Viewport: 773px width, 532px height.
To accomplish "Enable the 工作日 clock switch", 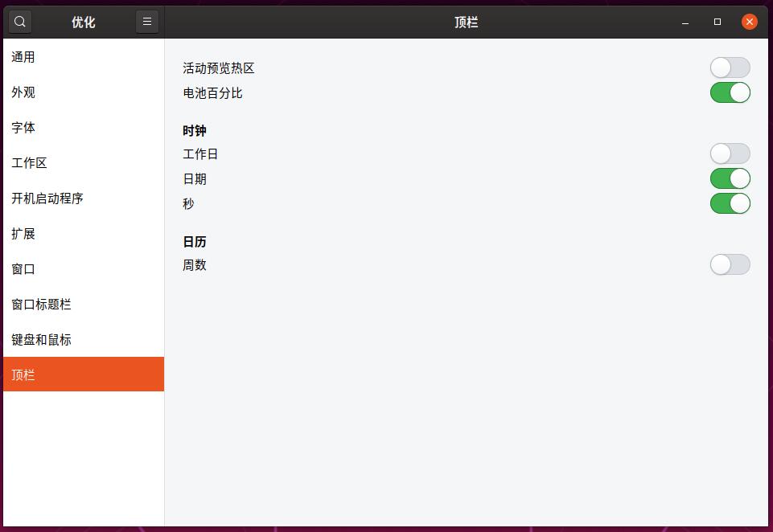I will coord(730,153).
